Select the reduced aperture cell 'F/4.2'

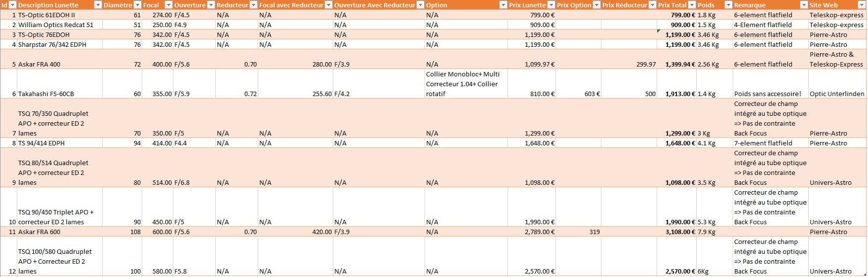tap(379, 84)
